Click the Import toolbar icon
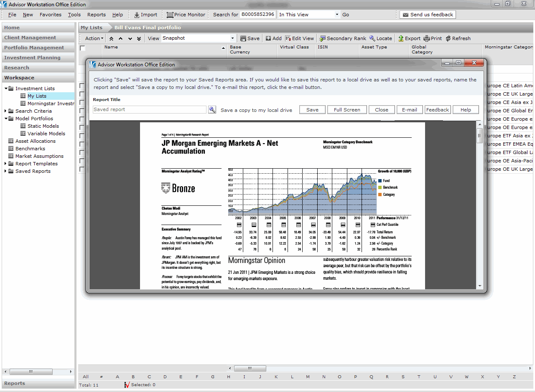Screen dimensions: 535x392 pyautogui.click(x=137, y=15)
